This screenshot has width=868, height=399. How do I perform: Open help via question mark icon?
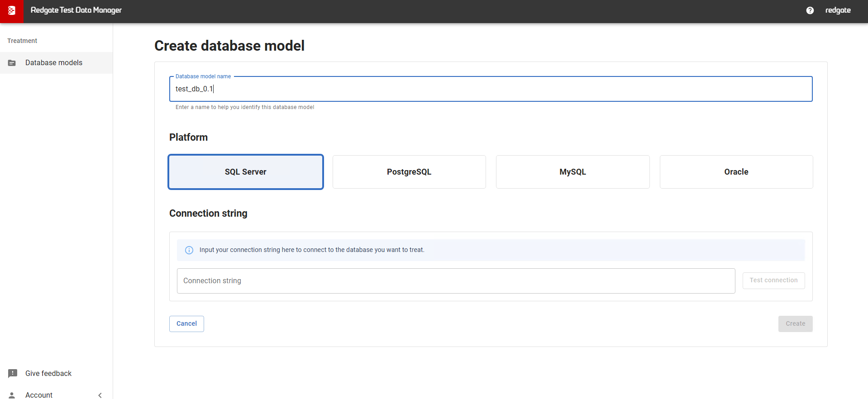click(x=810, y=10)
